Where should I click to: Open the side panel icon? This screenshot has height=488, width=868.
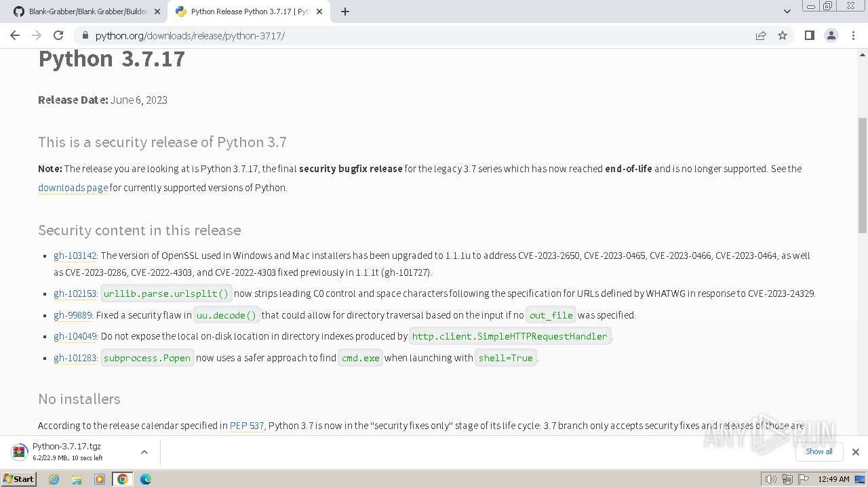[x=809, y=35]
